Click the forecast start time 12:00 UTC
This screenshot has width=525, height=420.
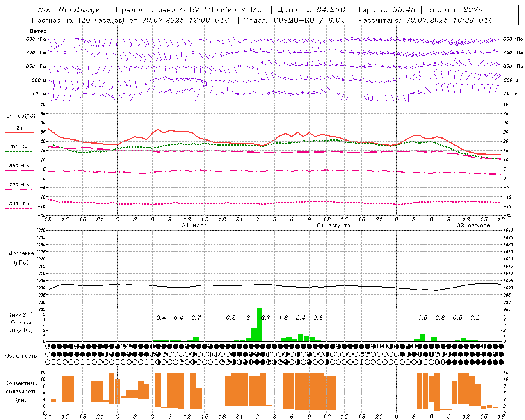[209, 20]
